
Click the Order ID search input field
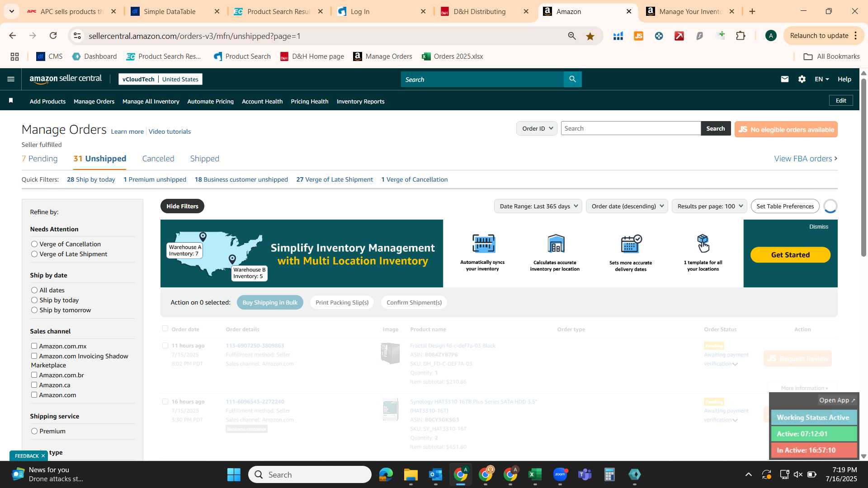pyautogui.click(x=631, y=128)
